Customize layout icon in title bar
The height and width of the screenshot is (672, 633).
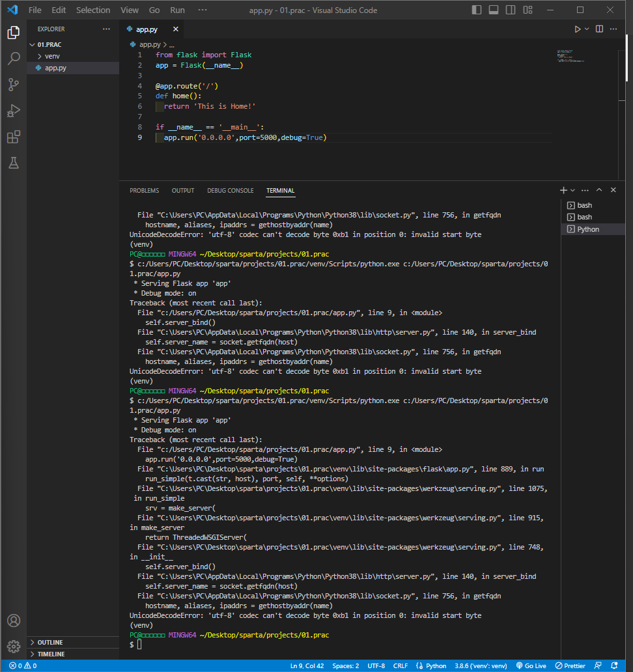click(x=527, y=10)
